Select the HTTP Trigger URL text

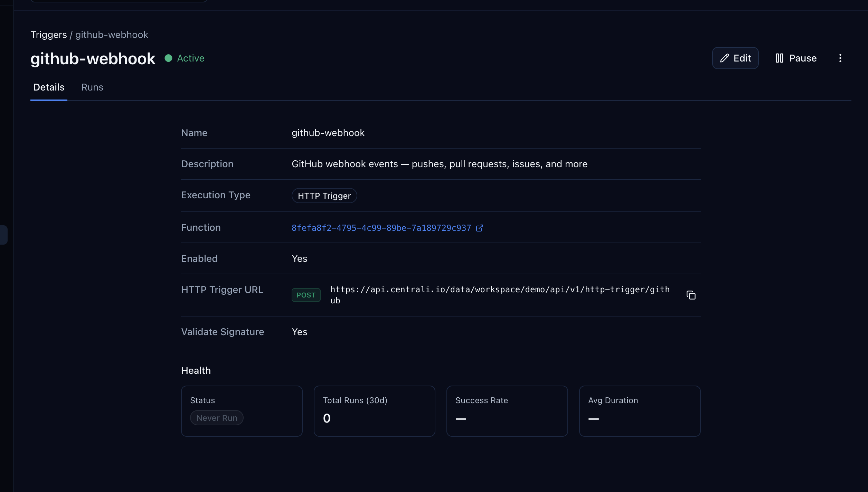[x=499, y=295]
